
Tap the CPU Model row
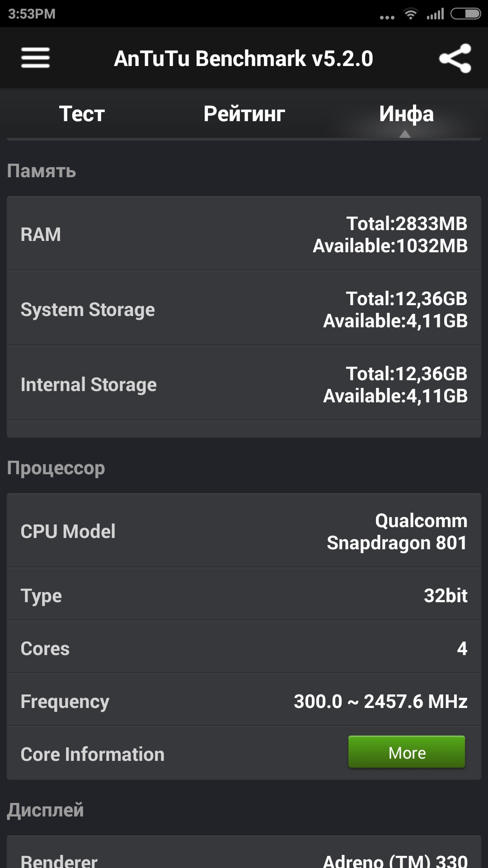coord(244,531)
